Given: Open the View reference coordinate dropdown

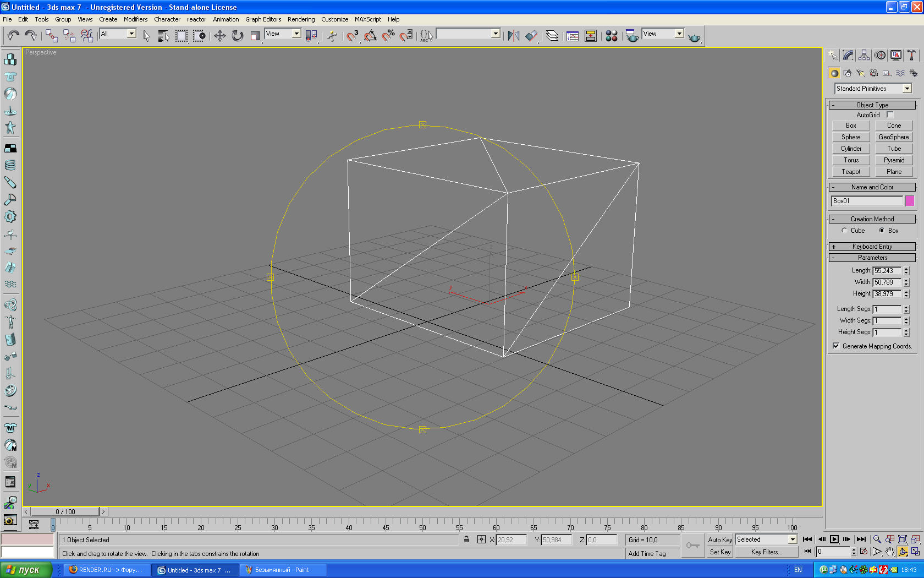Looking at the screenshot, I should [x=283, y=34].
